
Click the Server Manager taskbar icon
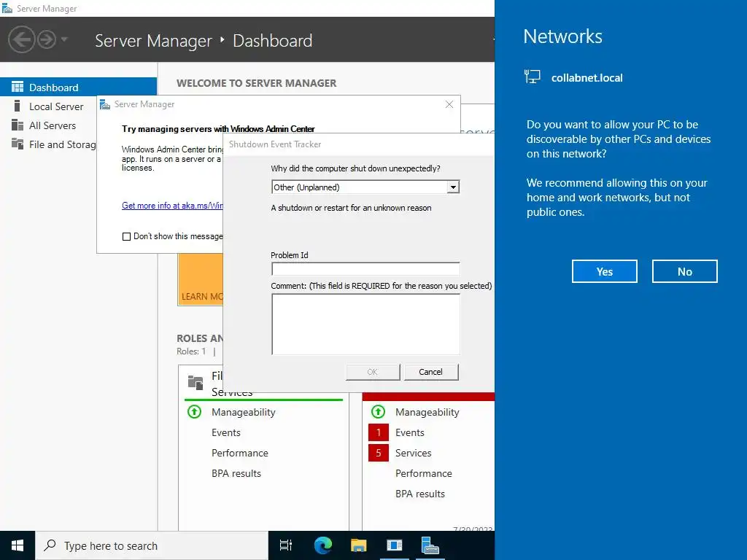[430, 545]
